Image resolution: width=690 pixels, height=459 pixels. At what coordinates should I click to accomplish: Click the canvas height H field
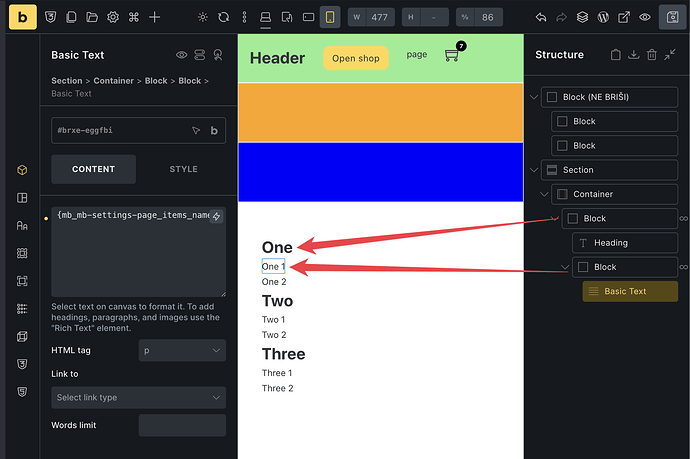pyautogui.click(x=425, y=17)
